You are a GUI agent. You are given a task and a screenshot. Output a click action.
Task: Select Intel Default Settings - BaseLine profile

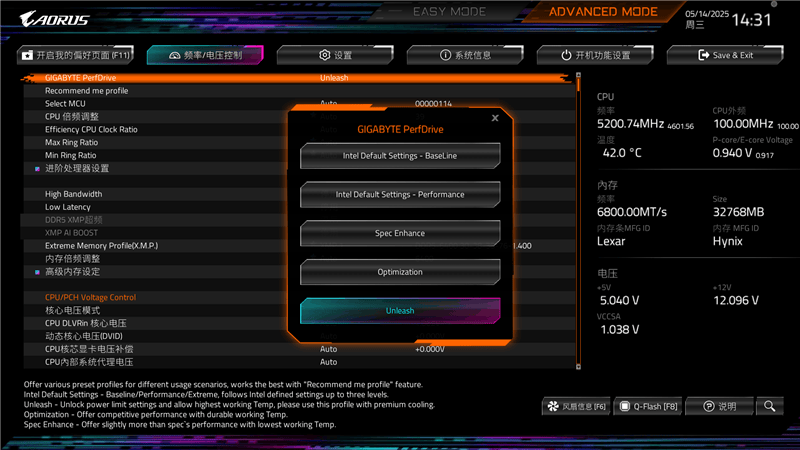[400, 156]
